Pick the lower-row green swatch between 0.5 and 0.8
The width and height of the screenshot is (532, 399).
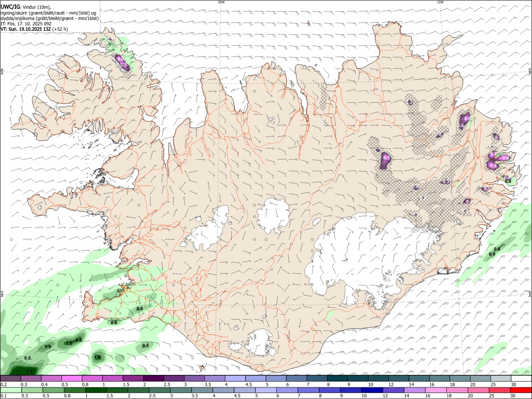tap(54, 390)
